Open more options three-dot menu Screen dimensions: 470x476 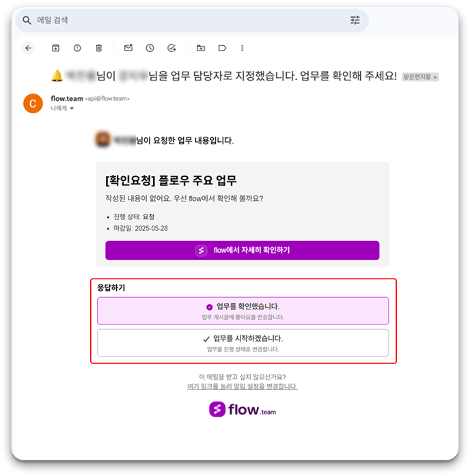point(242,48)
